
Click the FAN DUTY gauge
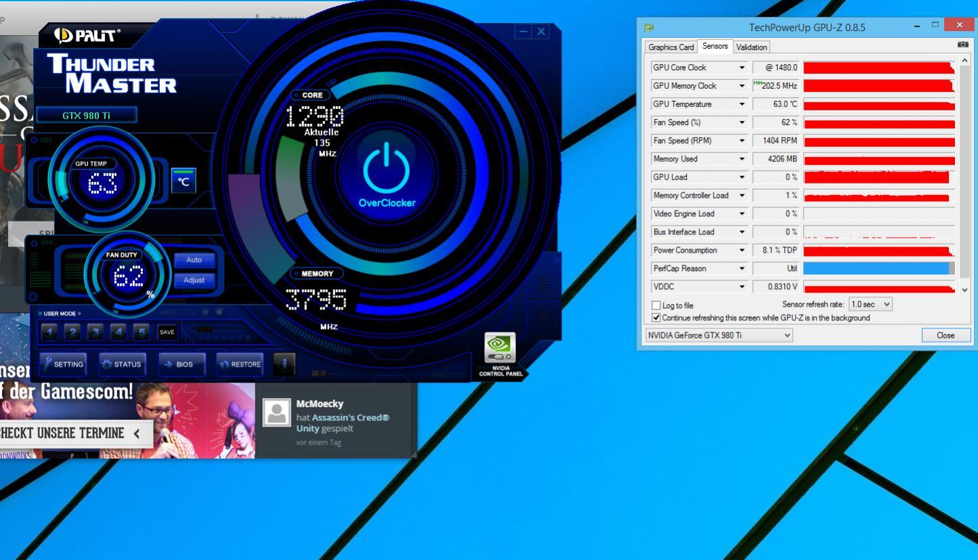129,274
